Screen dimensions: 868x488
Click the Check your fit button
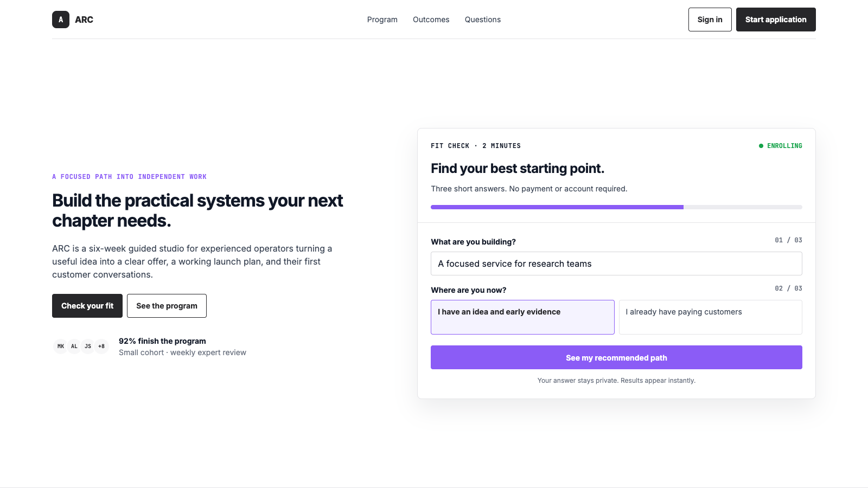(87, 306)
